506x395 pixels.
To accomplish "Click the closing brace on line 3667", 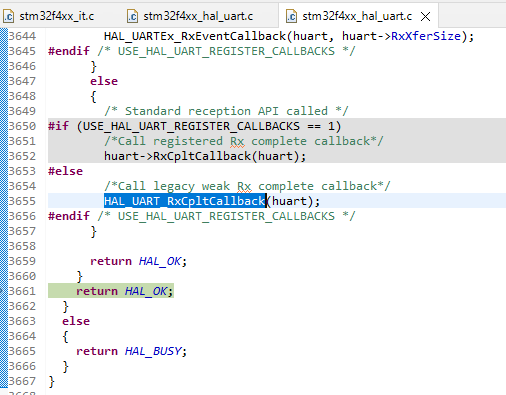I will tap(51, 381).
